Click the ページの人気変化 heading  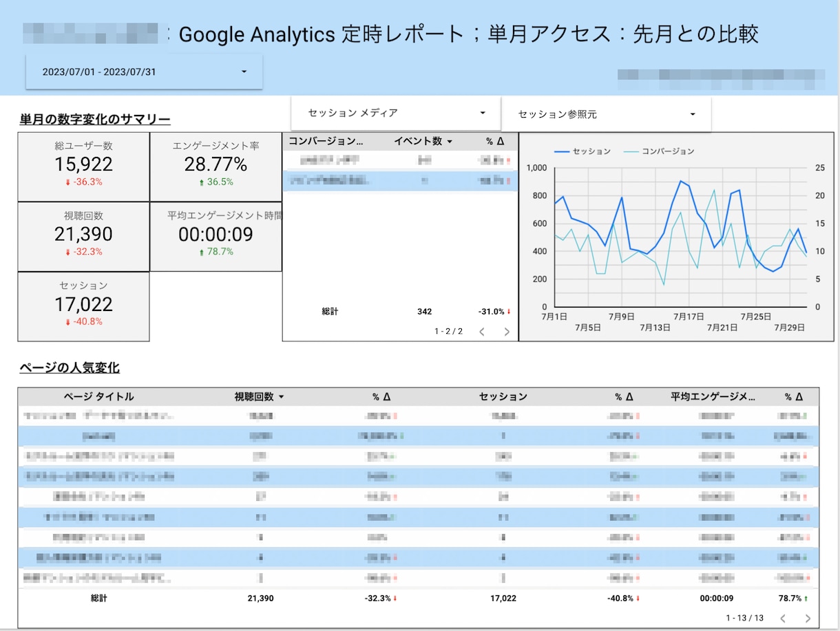pos(70,368)
